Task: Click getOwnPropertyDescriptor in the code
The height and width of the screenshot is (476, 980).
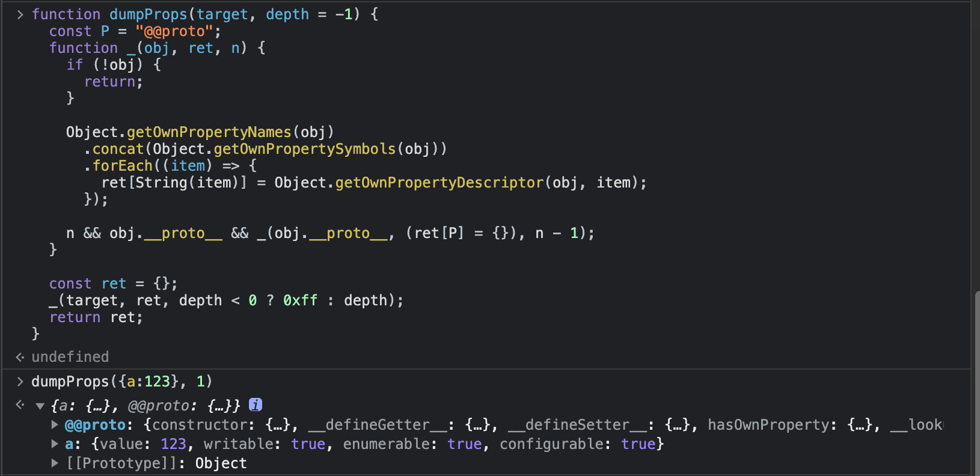Action: [x=439, y=183]
